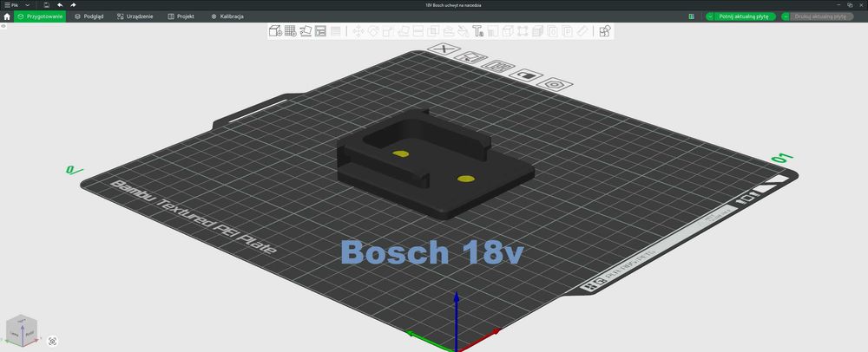Click Drukuj aktualną płytę button
The width and height of the screenshot is (868, 352).
pyautogui.click(x=820, y=16)
